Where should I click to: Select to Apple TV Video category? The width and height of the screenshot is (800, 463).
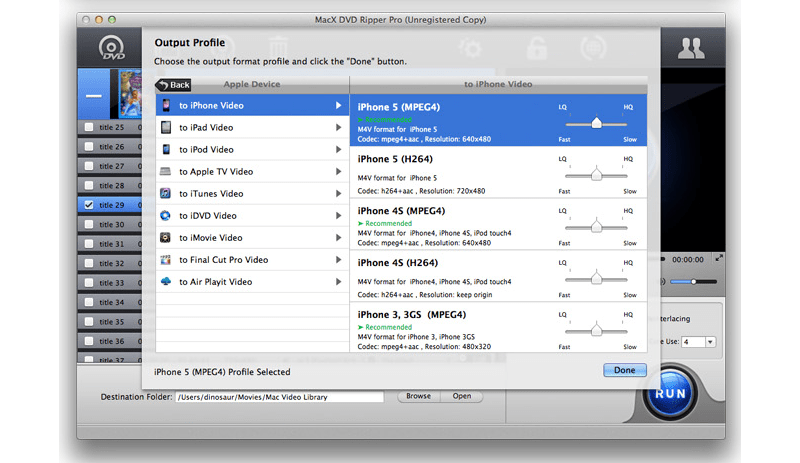tap(253, 172)
